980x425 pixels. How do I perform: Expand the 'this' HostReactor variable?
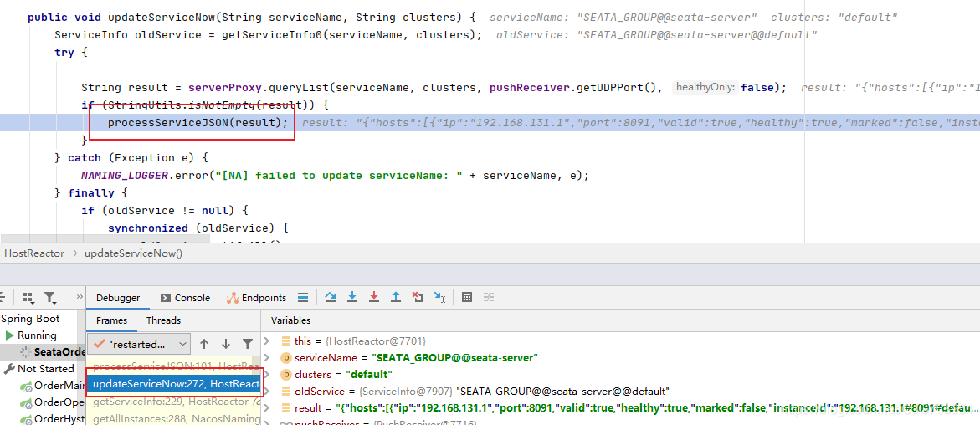tap(268, 341)
